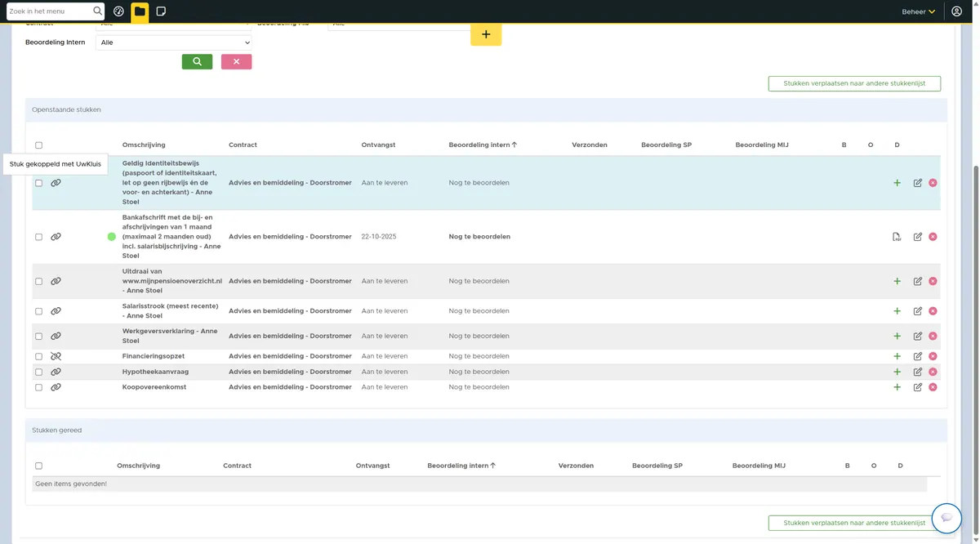Click the unlinked chain icon for Financieringsopzet
The height and width of the screenshot is (544, 980).
tap(56, 356)
